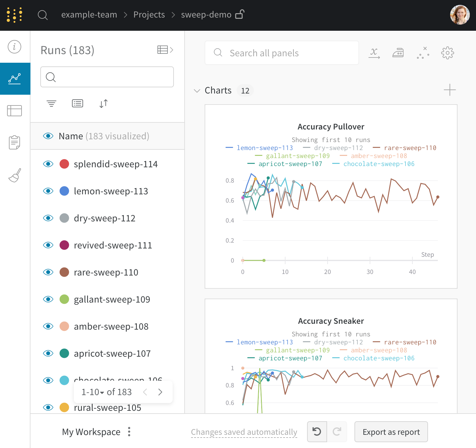This screenshot has width=476, height=448.
Task: Open the profile avatar menu
Action: [459, 15]
